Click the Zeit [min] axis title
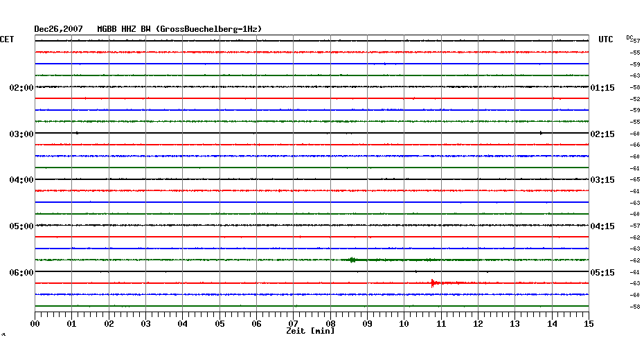644x342 pixels. click(310, 331)
